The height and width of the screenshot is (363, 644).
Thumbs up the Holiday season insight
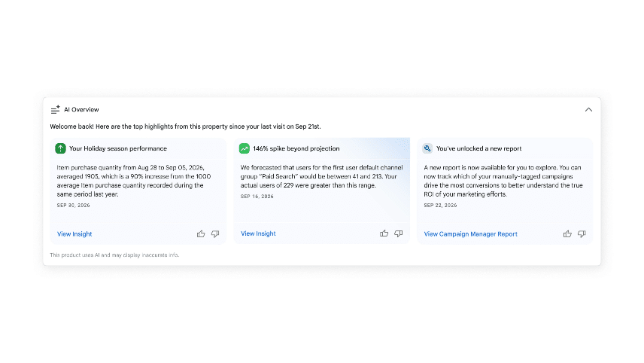(201, 234)
